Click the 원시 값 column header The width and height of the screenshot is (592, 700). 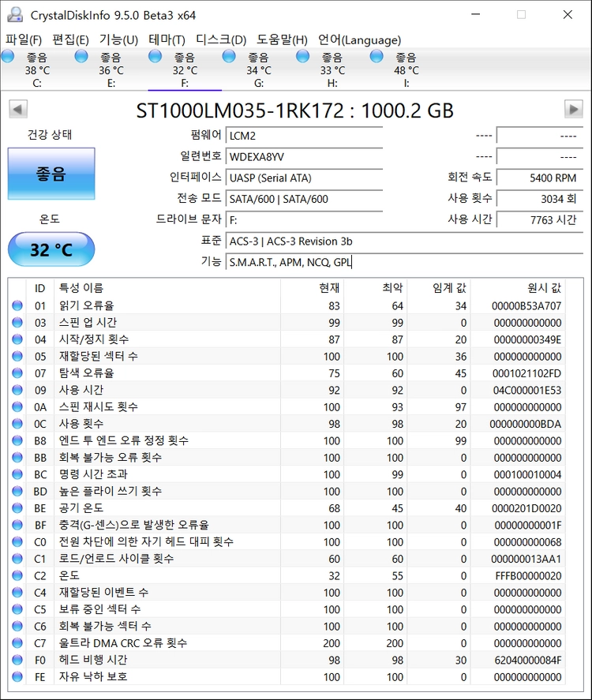point(518,288)
